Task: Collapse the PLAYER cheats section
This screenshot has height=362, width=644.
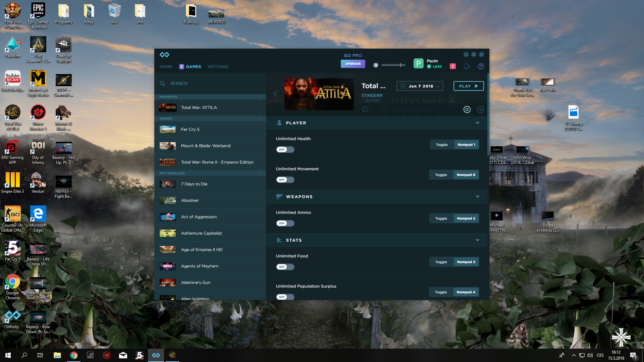Action: [477, 123]
